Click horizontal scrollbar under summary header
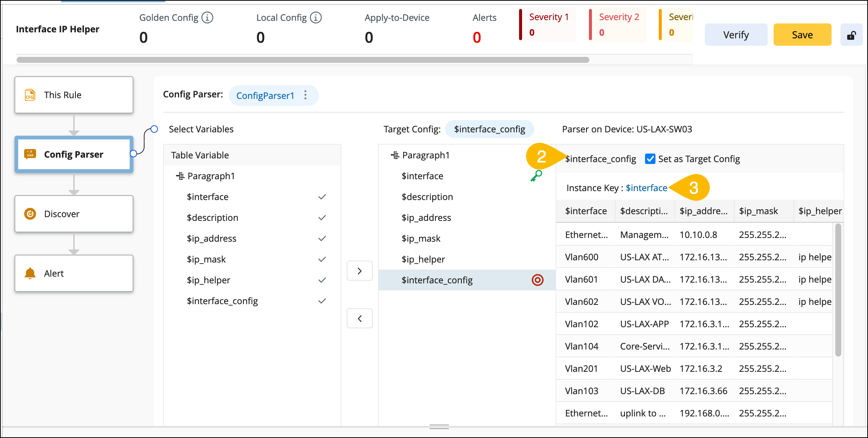 click(x=303, y=60)
